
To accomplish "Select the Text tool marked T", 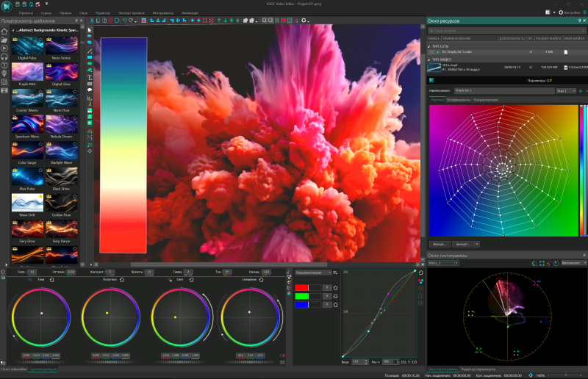I will click(90, 78).
